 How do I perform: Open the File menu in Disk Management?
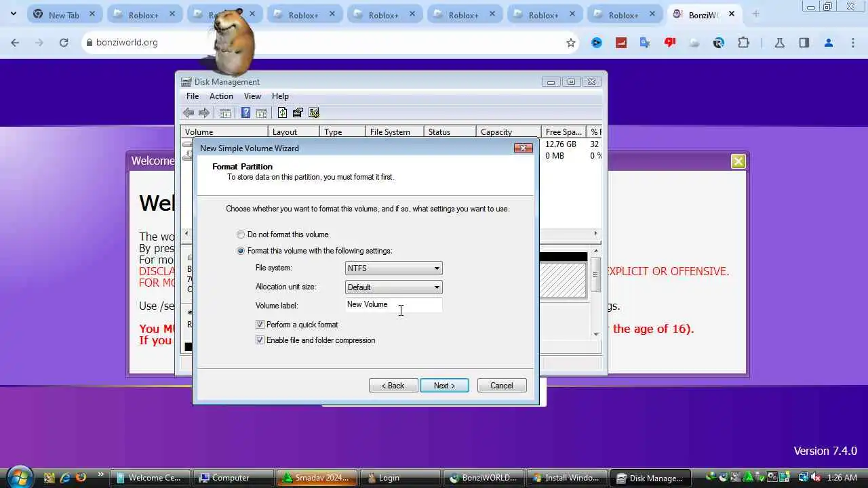(x=193, y=96)
